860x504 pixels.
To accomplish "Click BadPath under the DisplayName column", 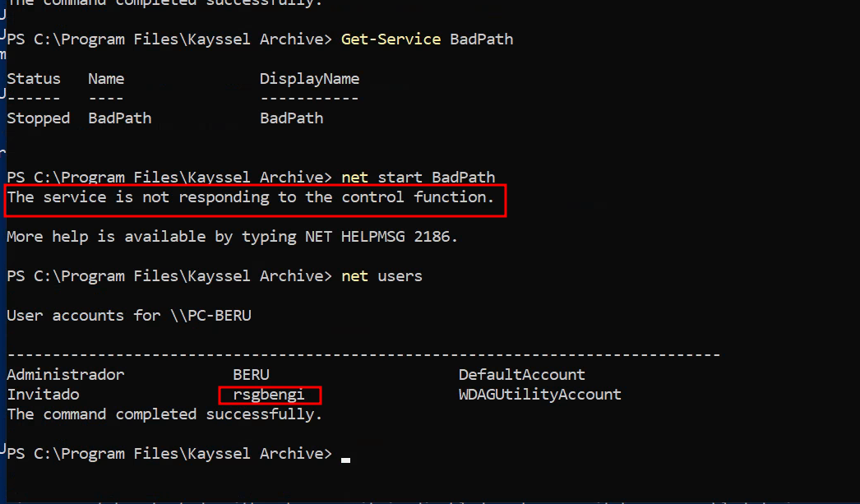I will click(x=291, y=118).
